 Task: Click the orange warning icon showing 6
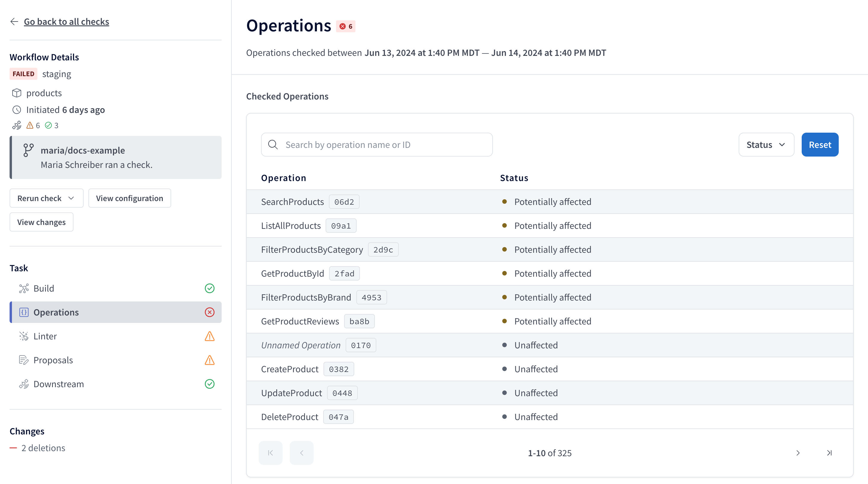(30, 125)
